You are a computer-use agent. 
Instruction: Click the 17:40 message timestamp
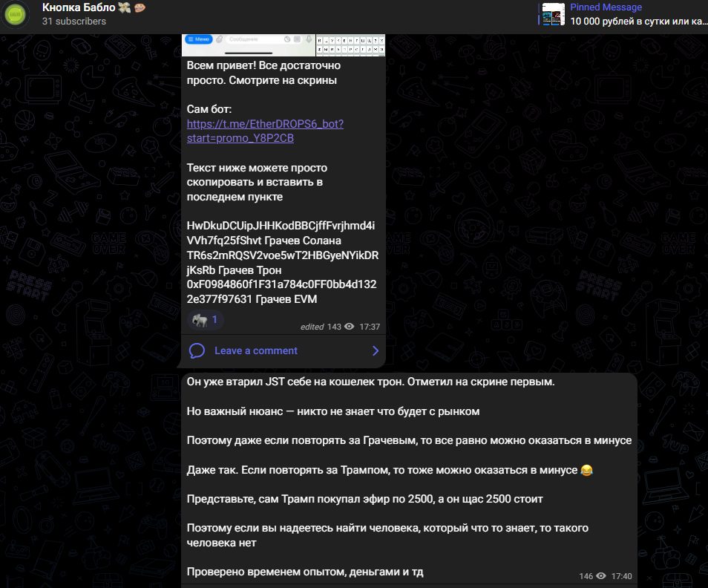tap(621, 576)
